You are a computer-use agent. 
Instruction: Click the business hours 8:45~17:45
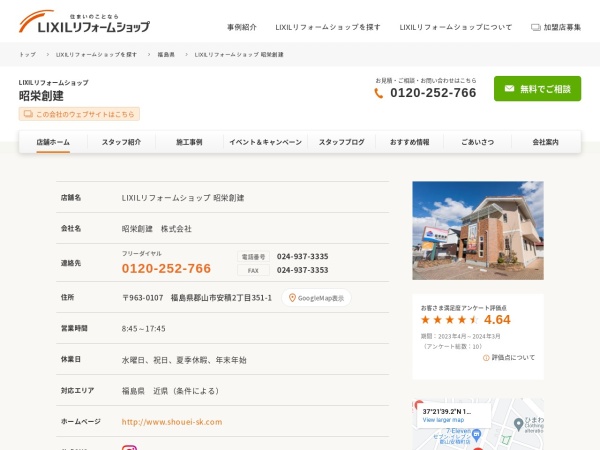point(143,329)
